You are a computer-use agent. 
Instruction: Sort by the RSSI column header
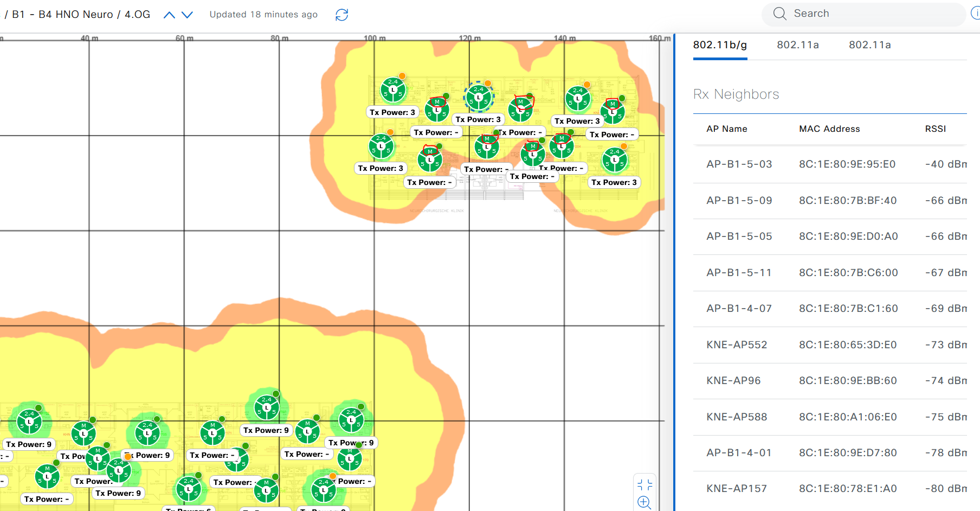pos(935,129)
